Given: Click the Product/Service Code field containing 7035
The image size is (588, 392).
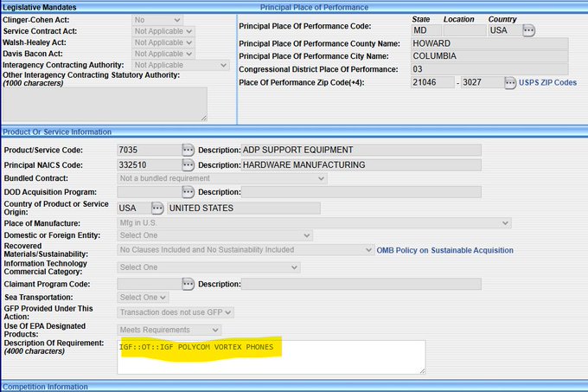Looking at the screenshot, I should [x=147, y=150].
